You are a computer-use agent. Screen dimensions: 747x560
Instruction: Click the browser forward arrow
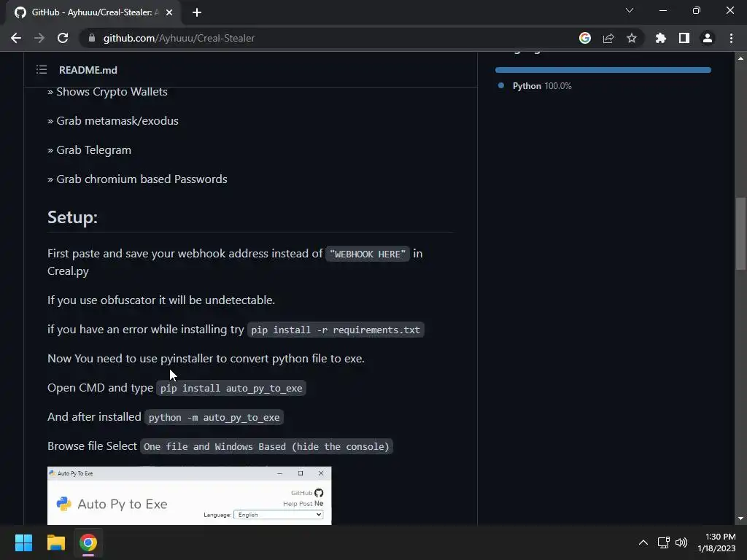[39, 38]
